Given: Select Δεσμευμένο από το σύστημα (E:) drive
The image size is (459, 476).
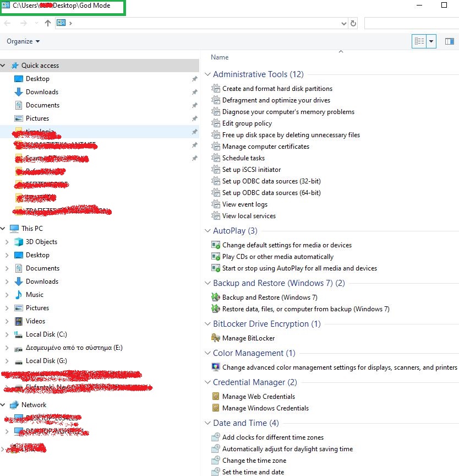Looking at the screenshot, I should (x=74, y=348).
